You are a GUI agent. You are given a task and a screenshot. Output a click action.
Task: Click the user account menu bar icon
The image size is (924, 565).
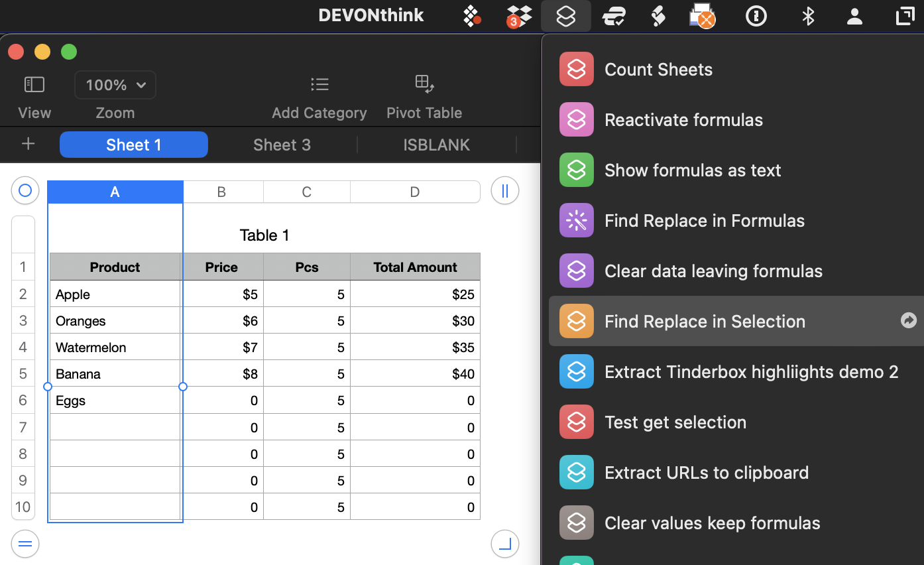pyautogui.click(x=855, y=16)
